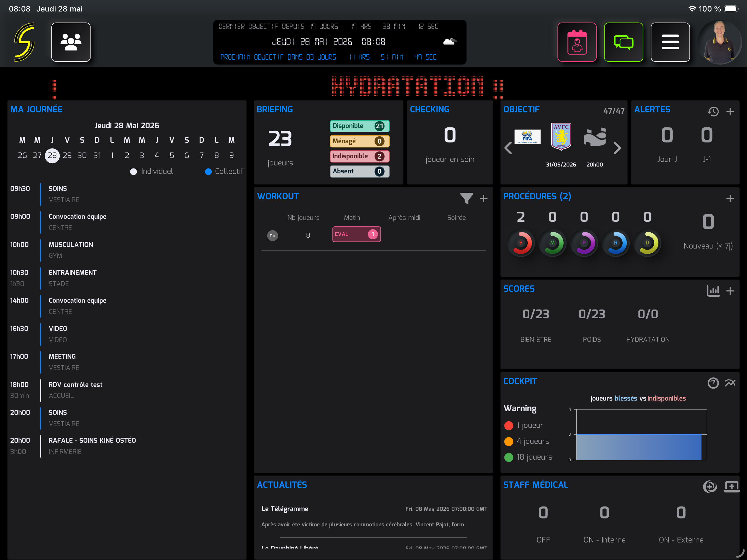The width and height of the screenshot is (747, 560).
Task: Add a new alert with plus
Action: (x=730, y=112)
